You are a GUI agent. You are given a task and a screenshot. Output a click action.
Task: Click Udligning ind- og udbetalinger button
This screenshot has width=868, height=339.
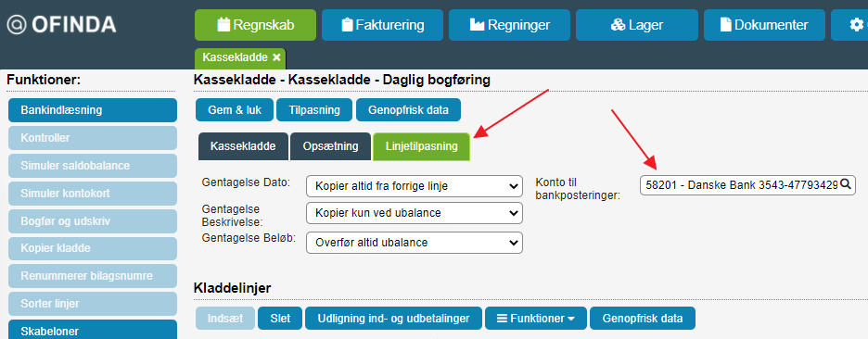point(393,319)
